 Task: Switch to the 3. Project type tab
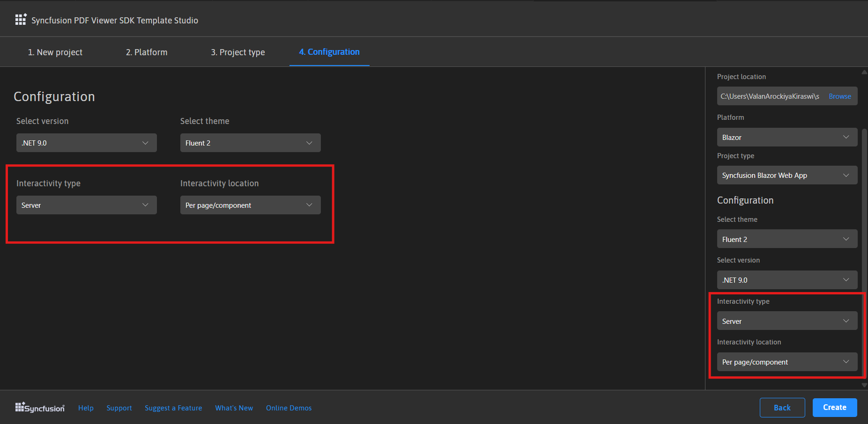click(238, 52)
